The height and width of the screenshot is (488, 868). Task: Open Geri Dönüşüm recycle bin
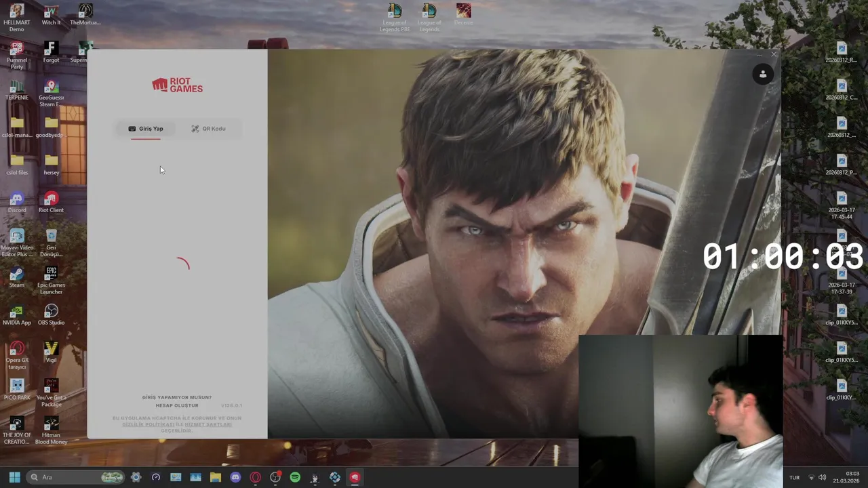[x=51, y=243]
